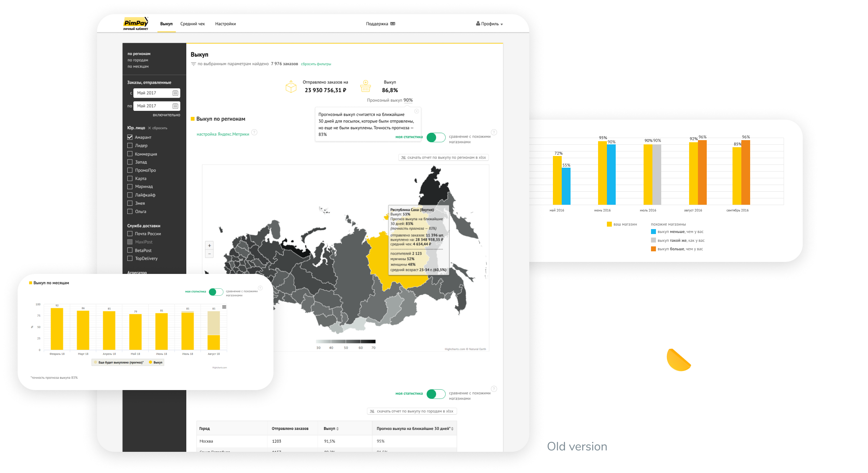Screen dimensions: 868x473
Task: Open the Профиль dropdown
Action: (489, 24)
